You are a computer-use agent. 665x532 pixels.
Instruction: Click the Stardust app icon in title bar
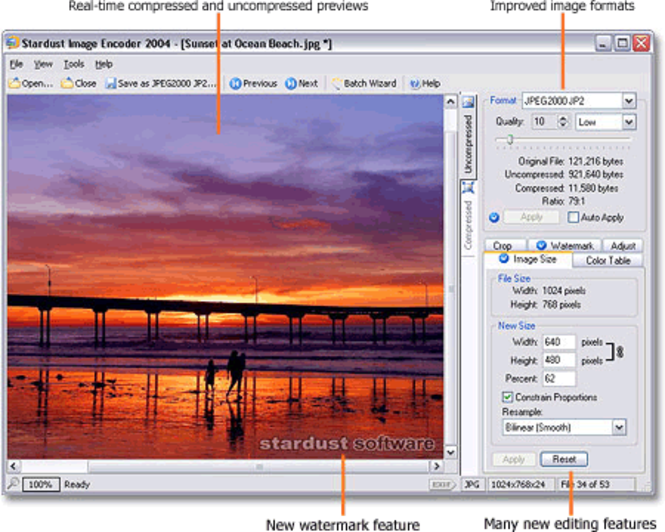point(12,43)
